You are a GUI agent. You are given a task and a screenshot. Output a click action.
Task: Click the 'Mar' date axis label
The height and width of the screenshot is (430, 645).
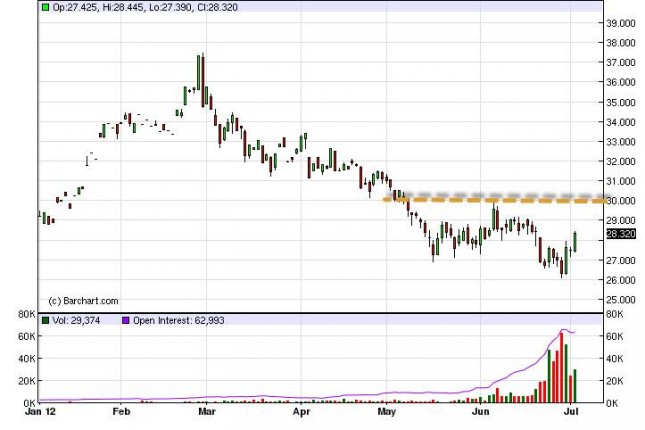pyautogui.click(x=206, y=411)
